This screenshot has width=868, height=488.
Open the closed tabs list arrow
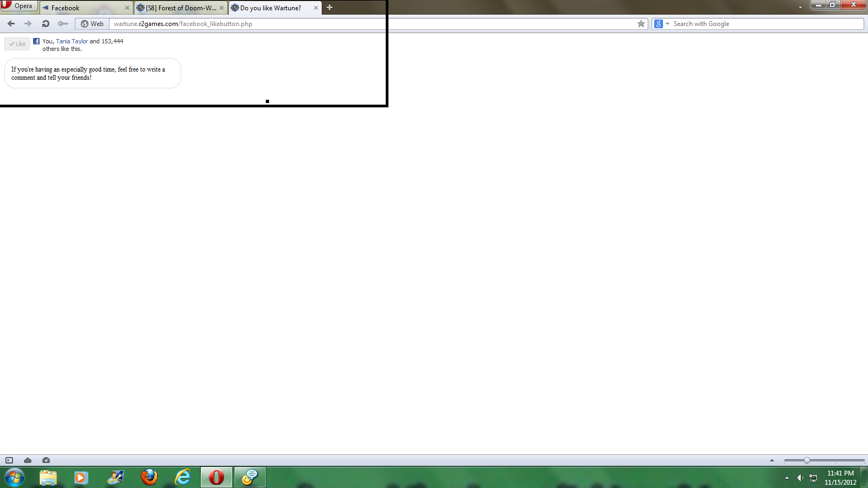(x=800, y=8)
